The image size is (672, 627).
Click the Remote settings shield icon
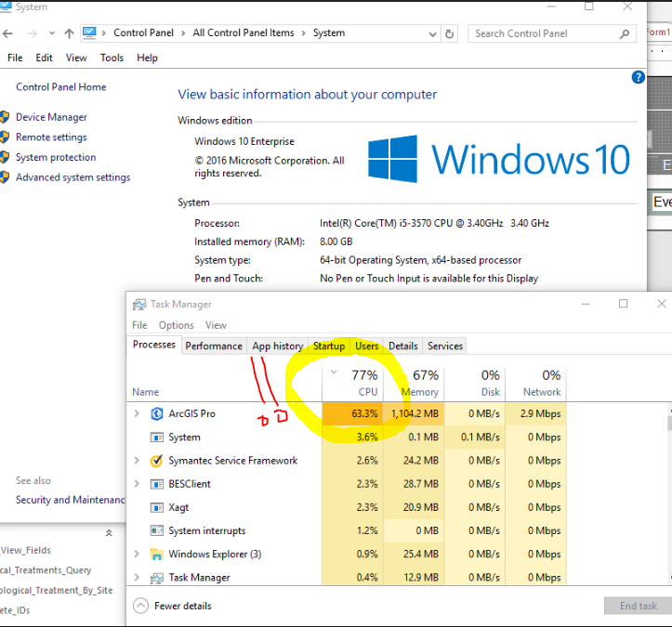point(5,137)
